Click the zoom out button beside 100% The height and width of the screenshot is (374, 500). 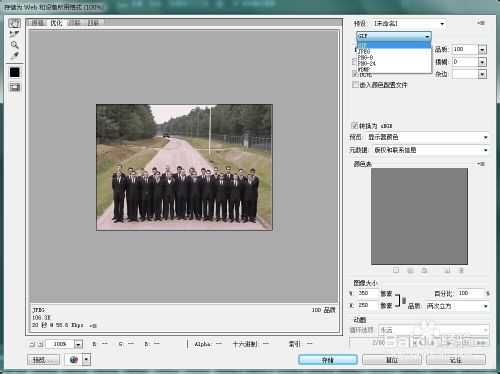tap(33, 344)
